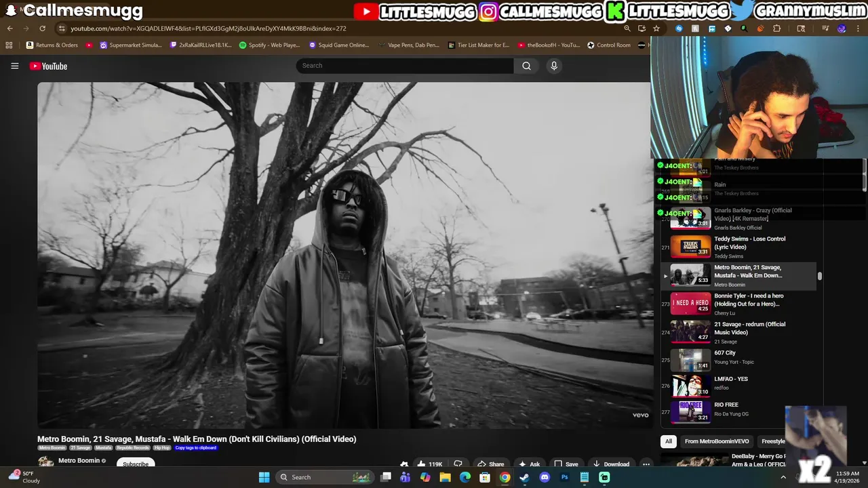Open the Chrome extensions puzzle icon
Screen dimensions: 868x488
coord(776,28)
